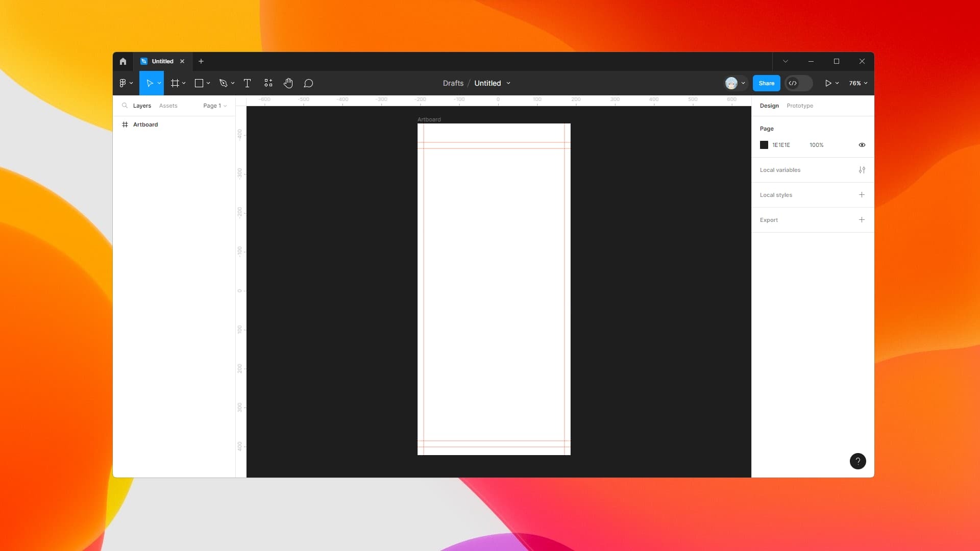Viewport: 980px width, 551px height.
Task: Click the zoom level dropdown
Action: (x=858, y=83)
